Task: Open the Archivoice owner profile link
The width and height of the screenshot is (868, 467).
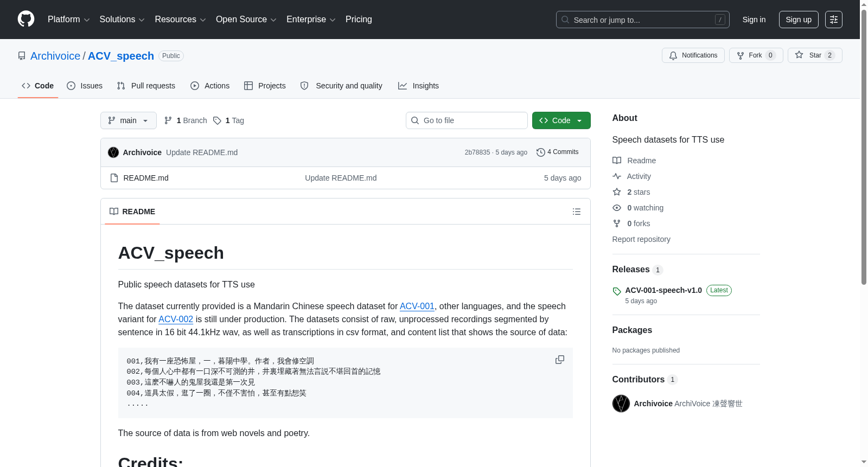Action: click(x=55, y=56)
